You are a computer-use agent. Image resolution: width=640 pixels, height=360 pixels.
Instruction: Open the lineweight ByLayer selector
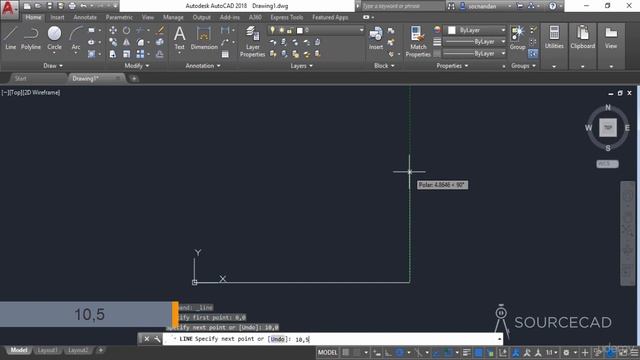474,42
